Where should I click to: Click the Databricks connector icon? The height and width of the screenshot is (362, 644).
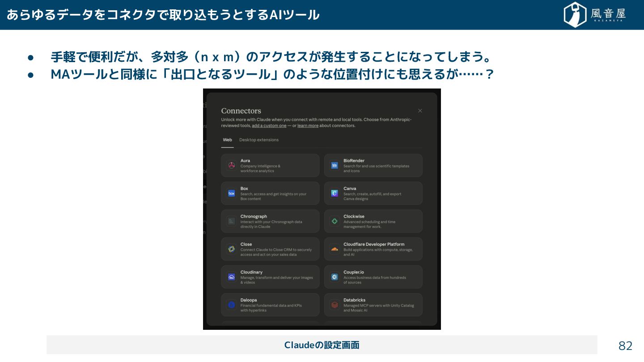click(x=335, y=305)
